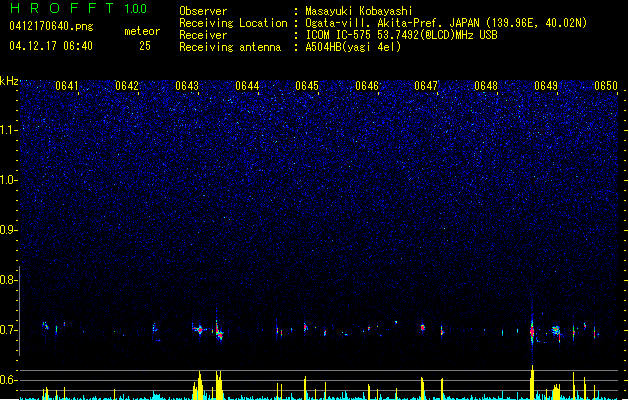Click the date 04.12.17 06:40

point(51,46)
